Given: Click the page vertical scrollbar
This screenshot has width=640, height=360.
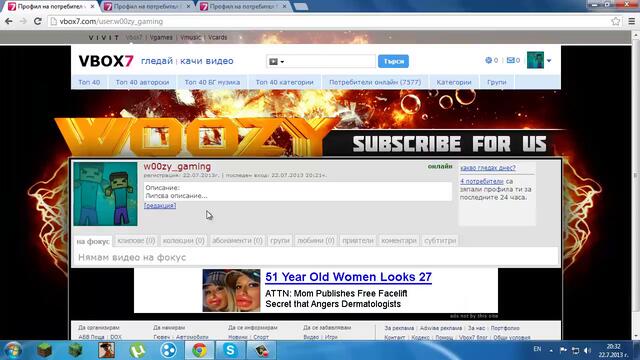Looking at the screenshot, I should 636,186.
